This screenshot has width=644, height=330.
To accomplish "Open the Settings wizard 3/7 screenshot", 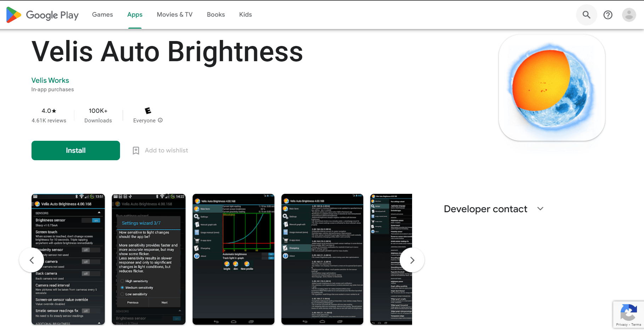I will click(149, 259).
